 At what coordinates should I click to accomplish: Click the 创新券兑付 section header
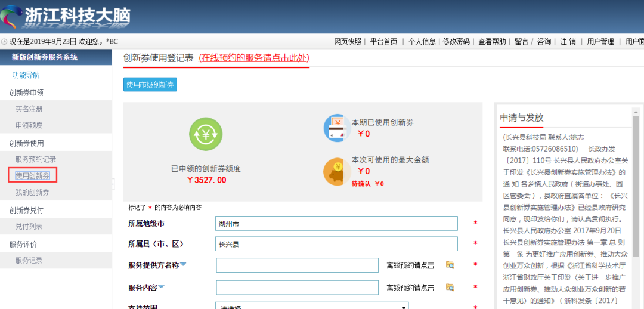(x=26, y=210)
